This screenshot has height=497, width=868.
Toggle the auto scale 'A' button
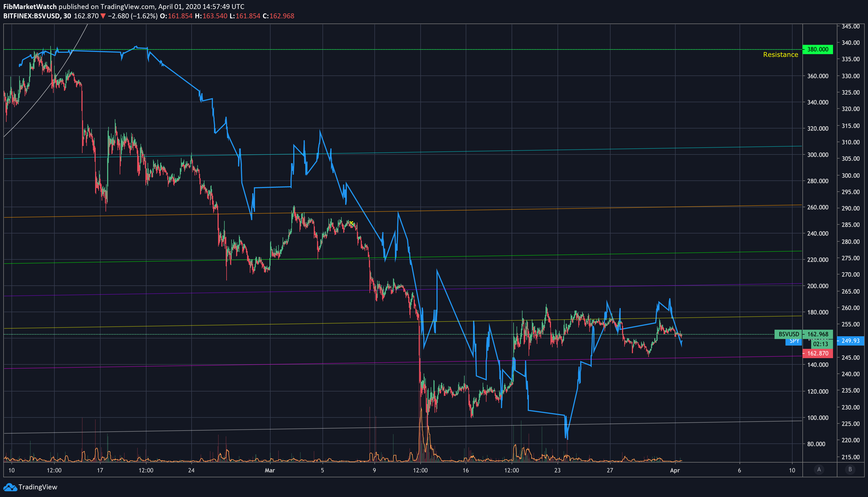click(819, 469)
